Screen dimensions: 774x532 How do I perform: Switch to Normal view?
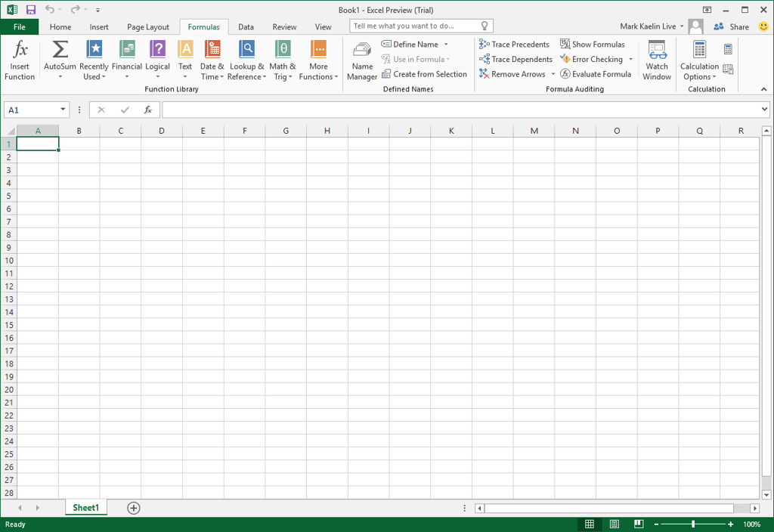[590, 524]
